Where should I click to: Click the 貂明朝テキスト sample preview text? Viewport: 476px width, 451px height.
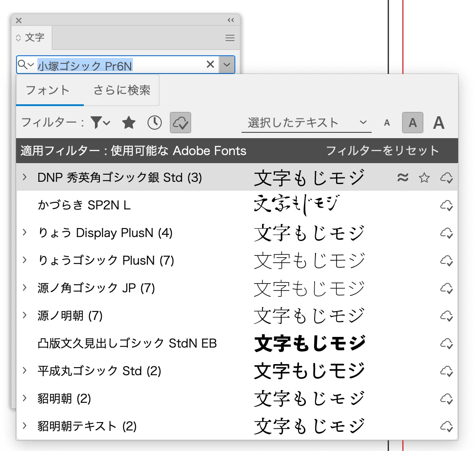(309, 426)
